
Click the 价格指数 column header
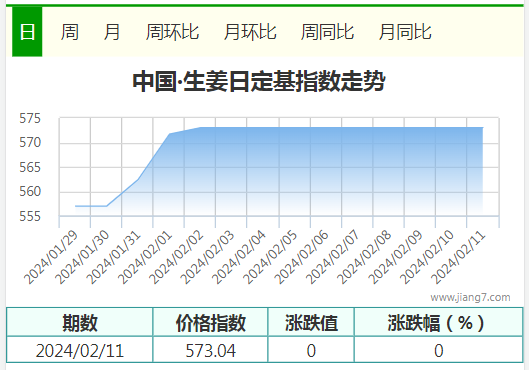(210, 322)
